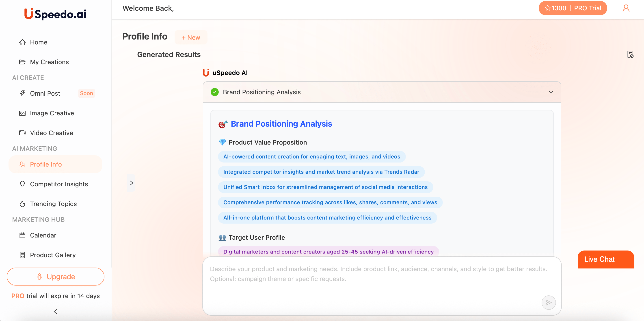Open the generated results history icon
The width and height of the screenshot is (644, 321).
pyautogui.click(x=630, y=54)
